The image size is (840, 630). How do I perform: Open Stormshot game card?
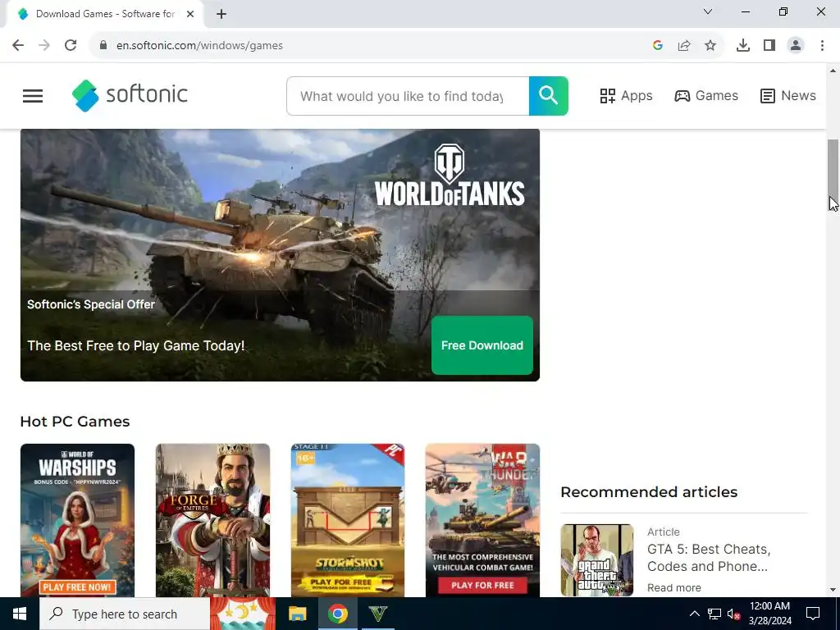348,520
